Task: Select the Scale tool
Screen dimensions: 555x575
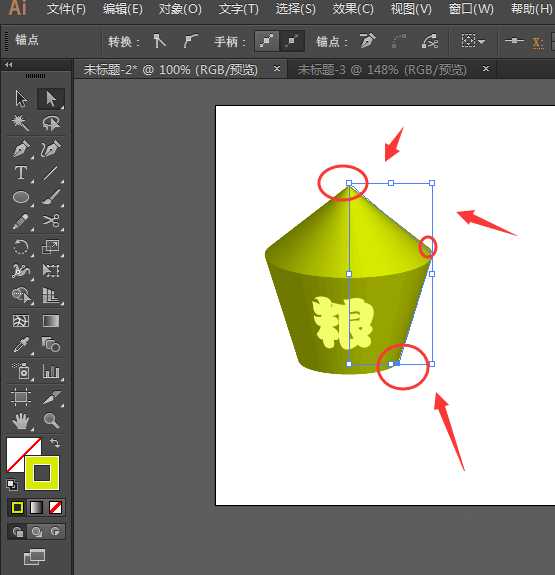Action: pos(51,247)
